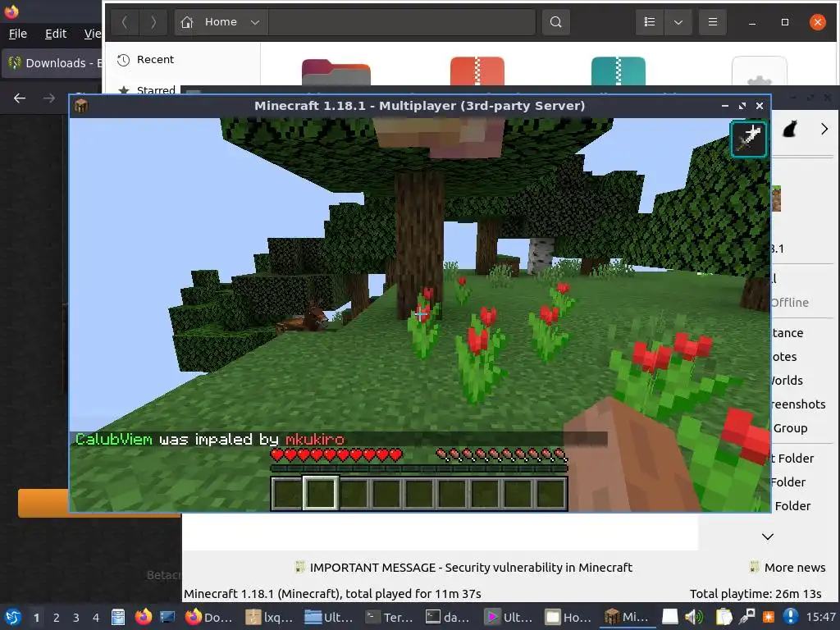Click the player name mkukiro in chat
The height and width of the screenshot is (630, 840).
click(314, 440)
